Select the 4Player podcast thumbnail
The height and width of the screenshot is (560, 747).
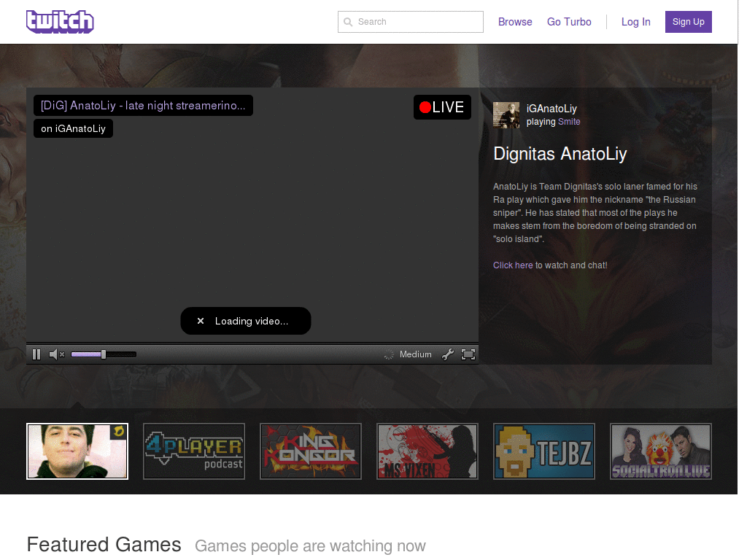[x=194, y=451]
